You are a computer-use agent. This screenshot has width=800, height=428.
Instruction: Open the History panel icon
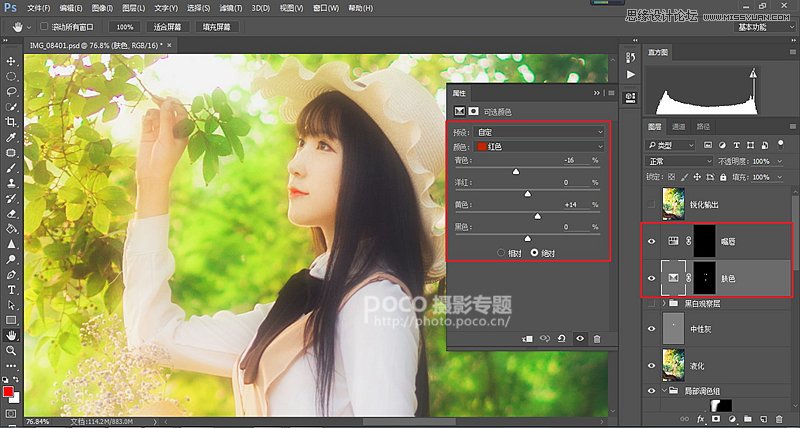click(631, 57)
